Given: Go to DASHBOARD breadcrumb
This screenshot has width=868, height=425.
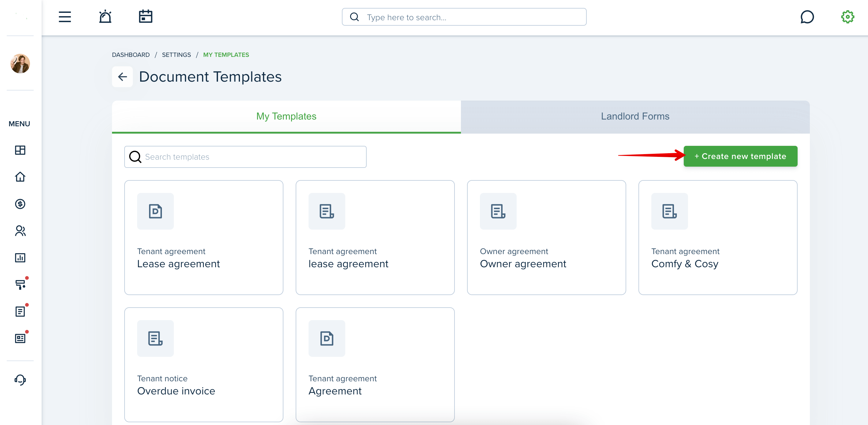Looking at the screenshot, I should [131, 55].
